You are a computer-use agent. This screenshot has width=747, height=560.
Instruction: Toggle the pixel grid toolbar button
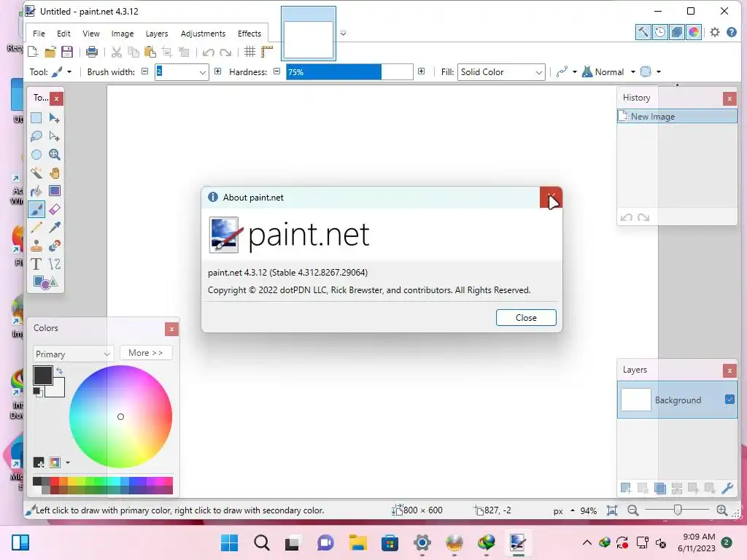(x=249, y=52)
